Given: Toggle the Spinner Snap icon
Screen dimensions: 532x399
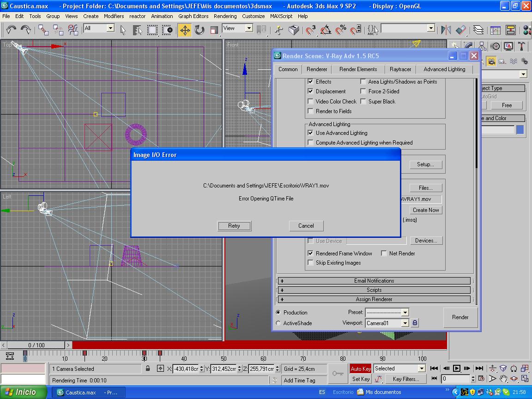Looking at the screenshot, I should coord(356,30).
